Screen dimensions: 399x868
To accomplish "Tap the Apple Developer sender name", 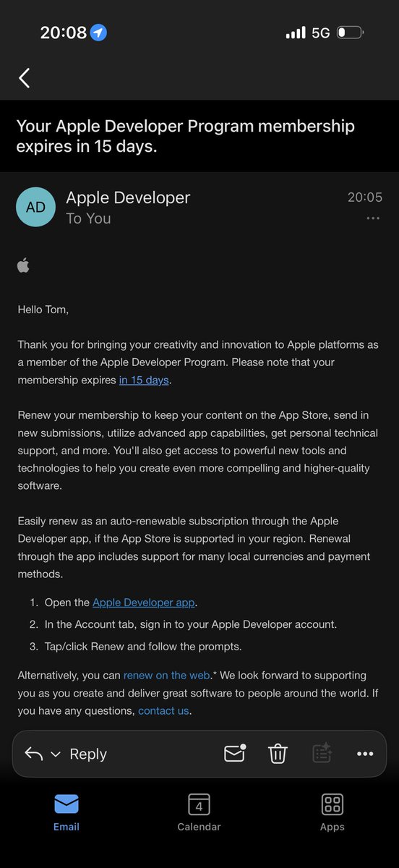I will click(128, 197).
